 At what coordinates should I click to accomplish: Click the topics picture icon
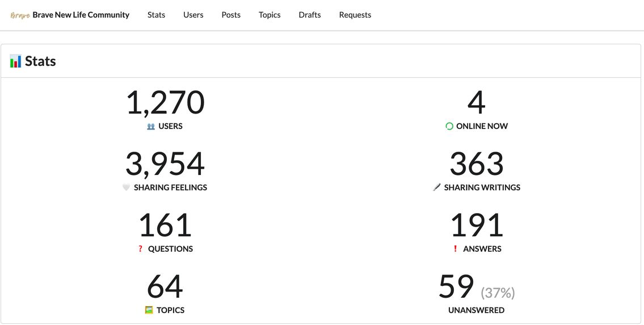149,310
